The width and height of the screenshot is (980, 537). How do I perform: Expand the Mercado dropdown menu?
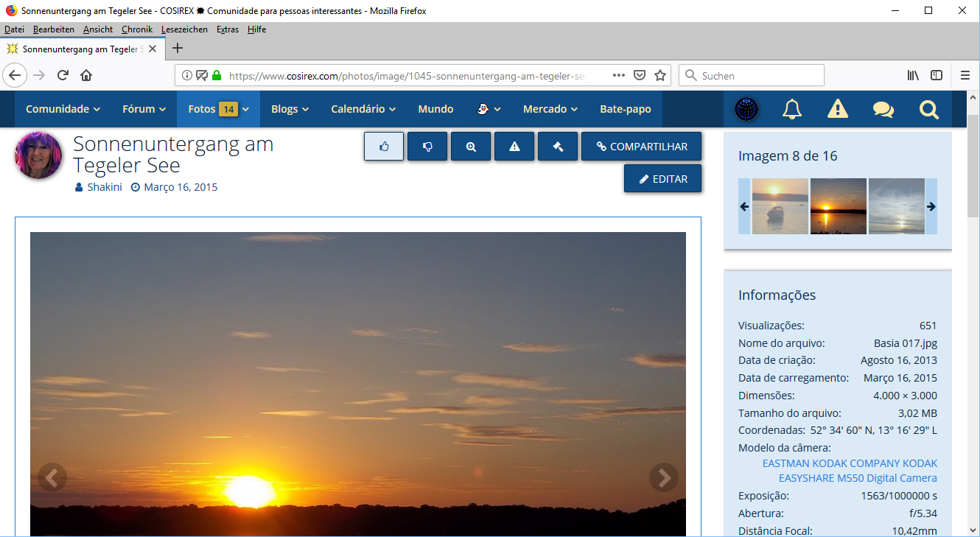pyautogui.click(x=550, y=109)
